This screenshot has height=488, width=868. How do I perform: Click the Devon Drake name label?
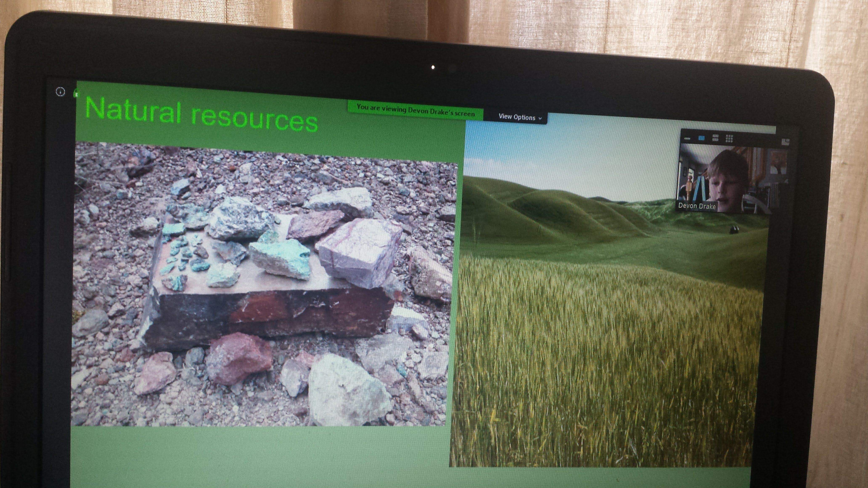[x=697, y=206]
